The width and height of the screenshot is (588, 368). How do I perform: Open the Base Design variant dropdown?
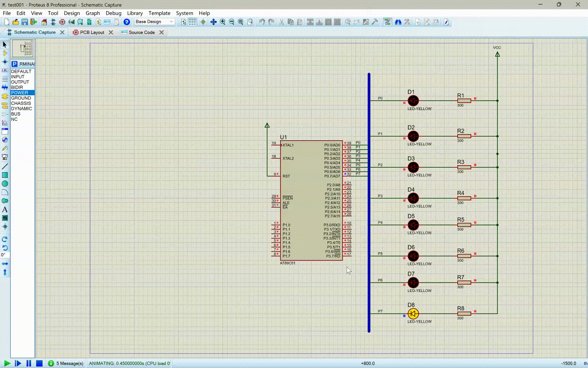[154, 22]
